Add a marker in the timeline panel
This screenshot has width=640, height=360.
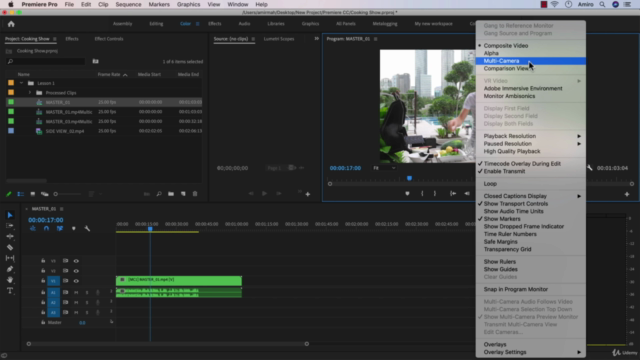coord(73,229)
